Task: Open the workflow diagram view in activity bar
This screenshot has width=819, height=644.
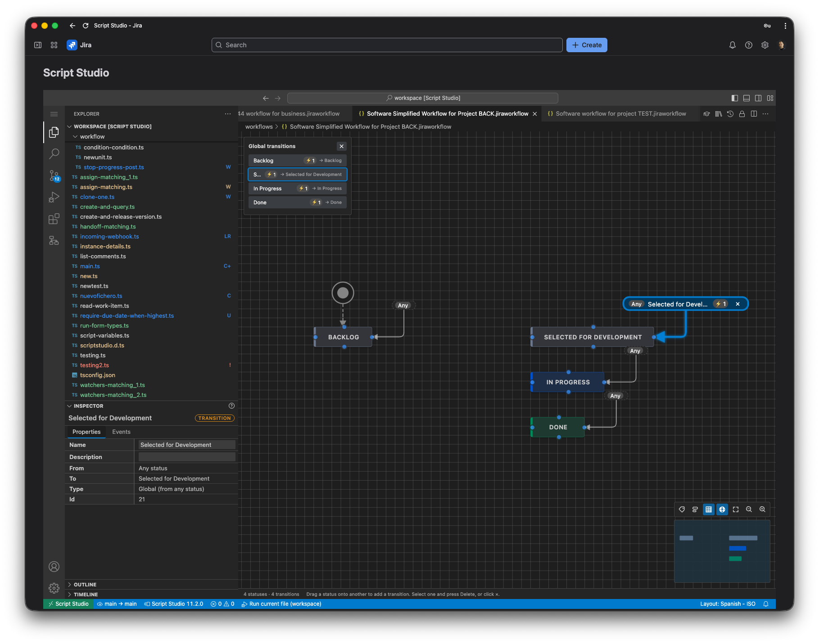Action: point(54,240)
